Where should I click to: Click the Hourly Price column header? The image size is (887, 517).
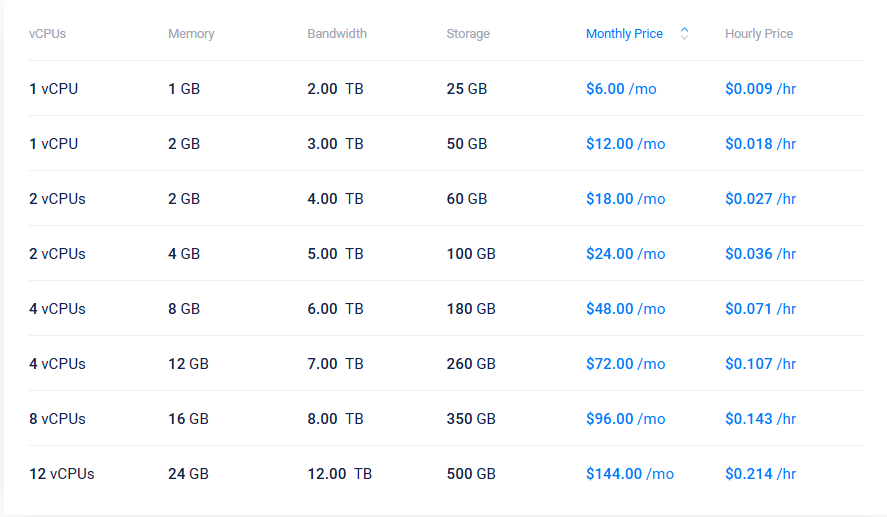coord(759,34)
